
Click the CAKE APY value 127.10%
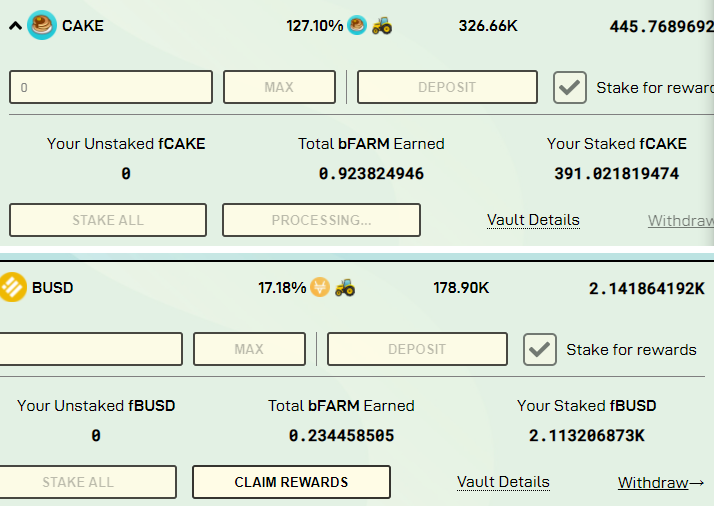click(x=315, y=26)
